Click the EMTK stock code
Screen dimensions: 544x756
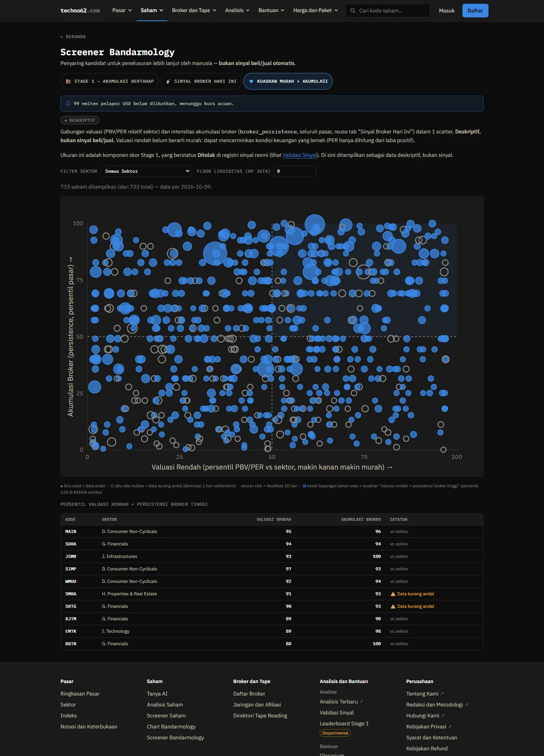click(71, 631)
